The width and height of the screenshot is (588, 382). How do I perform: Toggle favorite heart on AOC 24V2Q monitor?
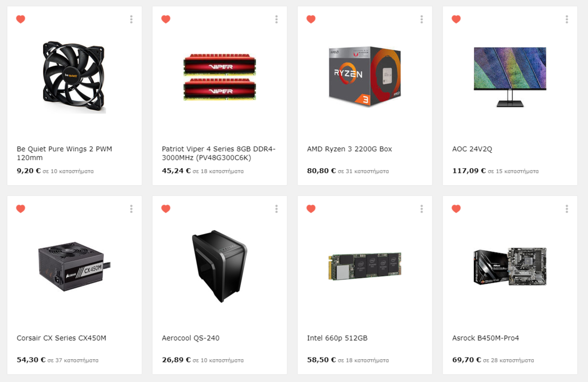[456, 19]
